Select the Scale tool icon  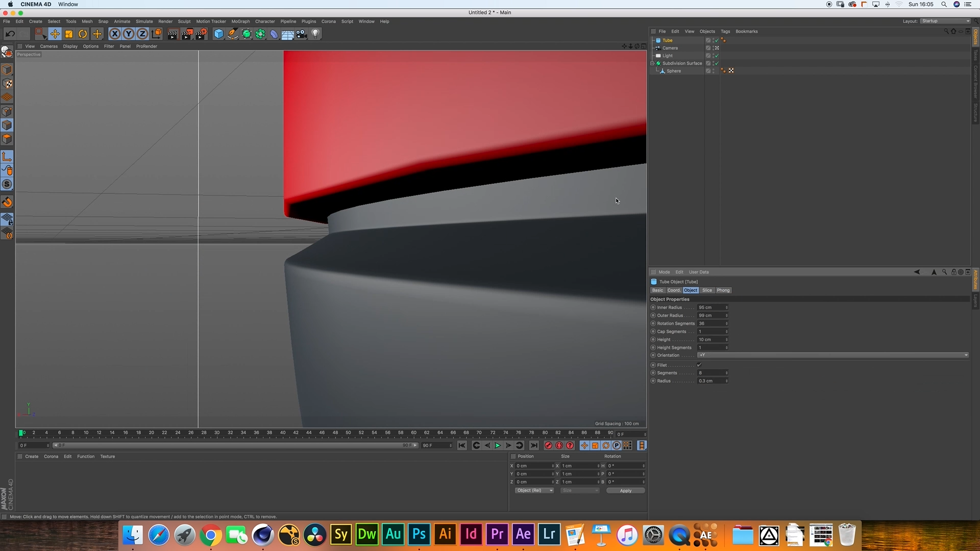tap(69, 34)
